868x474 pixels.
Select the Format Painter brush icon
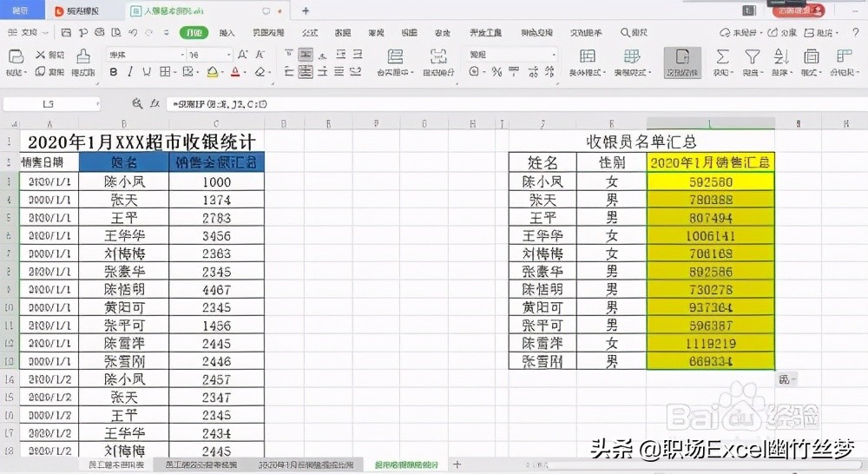click(83, 56)
